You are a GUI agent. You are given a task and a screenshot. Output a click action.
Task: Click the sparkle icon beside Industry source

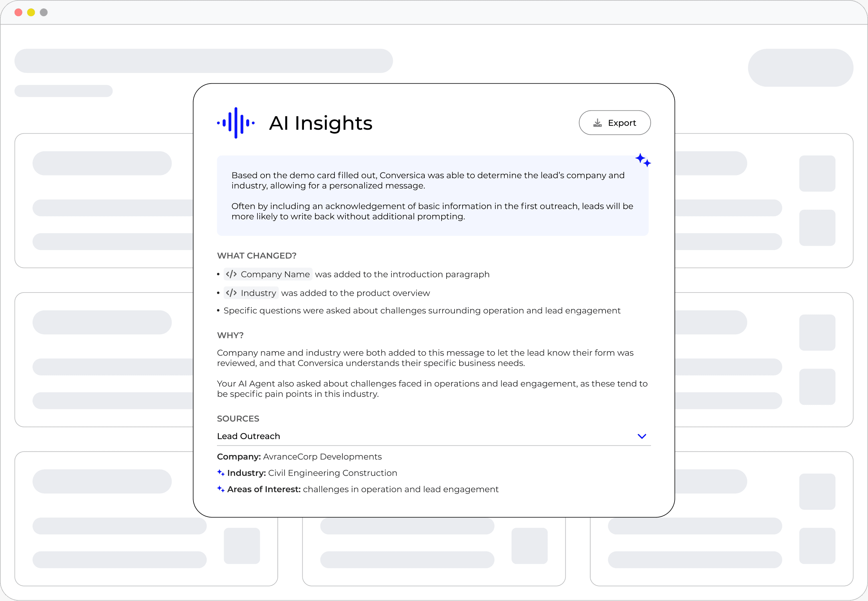(221, 473)
